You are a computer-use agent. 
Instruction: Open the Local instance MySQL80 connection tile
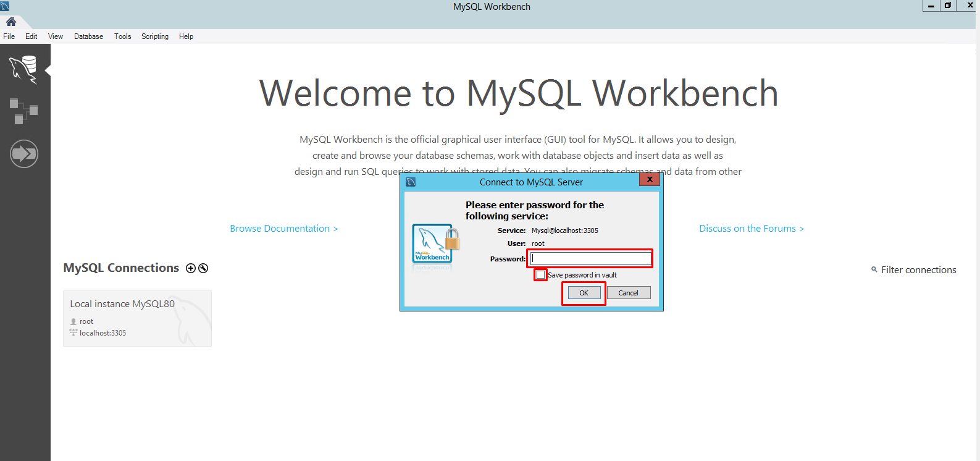coord(137,318)
